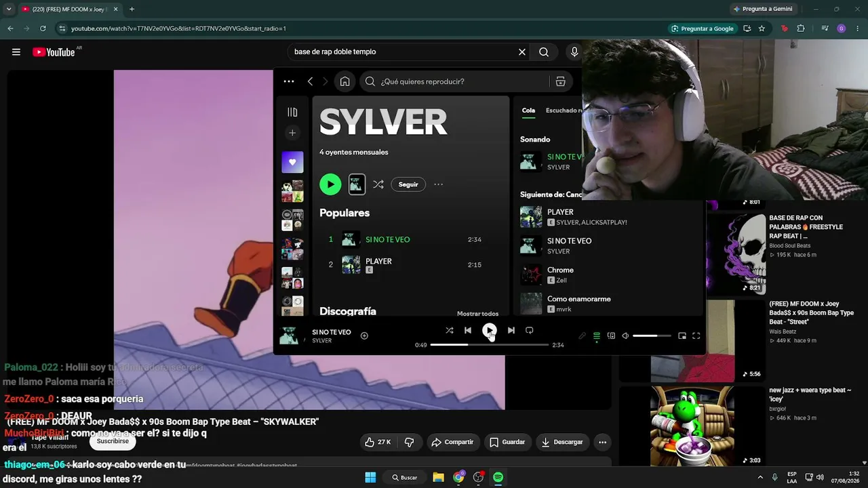
Task: Play PLAYER by SYLVER, ALICKSATPLAY! in queue
Action: (x=608, y=217)
